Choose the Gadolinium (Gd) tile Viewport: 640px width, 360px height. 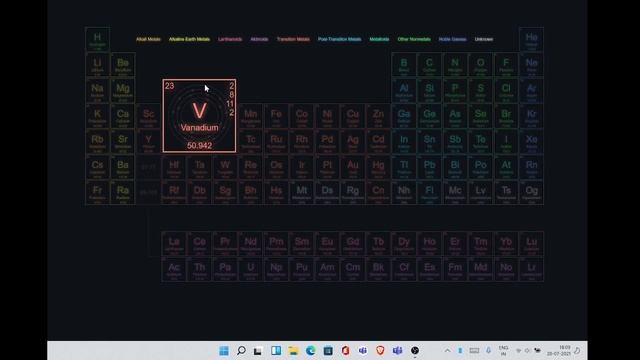[353, 244]
